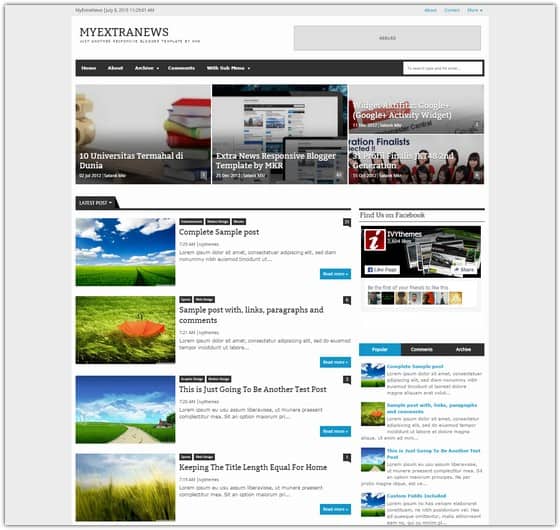Open Another Test Post in Popular list
Image resolution: width=560 pixels, height=530 pixels.
click(x=433, y=454)
